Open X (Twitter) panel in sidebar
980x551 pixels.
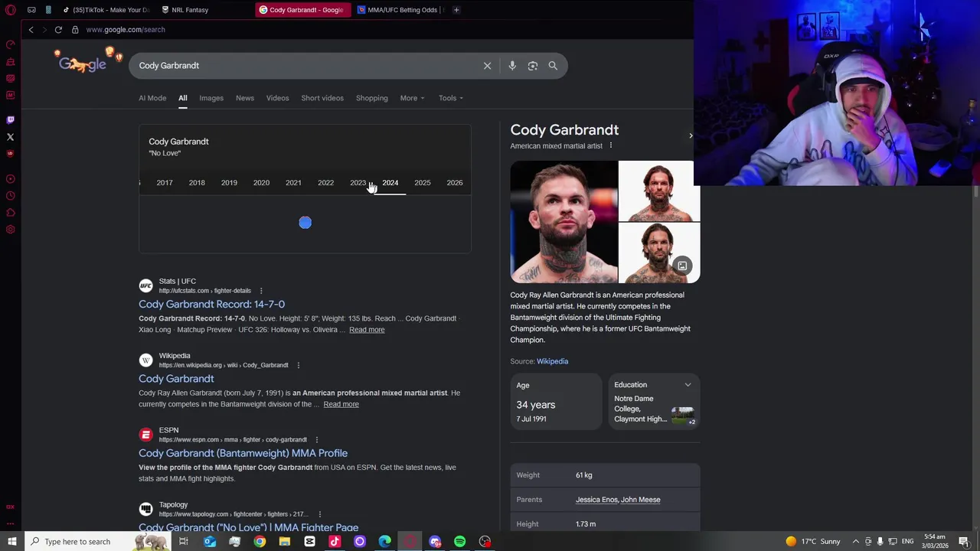(11, 137)
